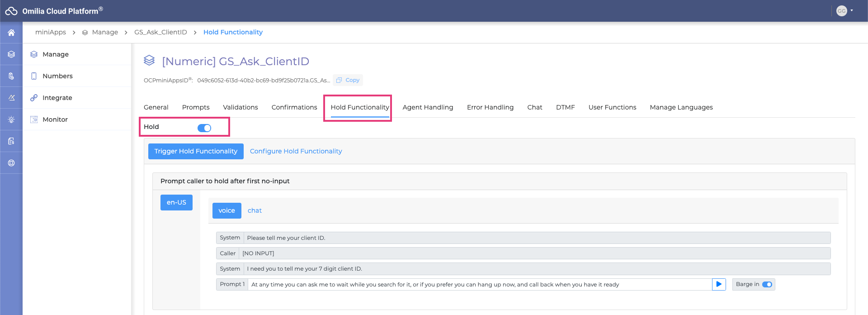
Task: Click the [Numeric] GS_Ask_ClientID title
Action: click(x=236, y=61)
